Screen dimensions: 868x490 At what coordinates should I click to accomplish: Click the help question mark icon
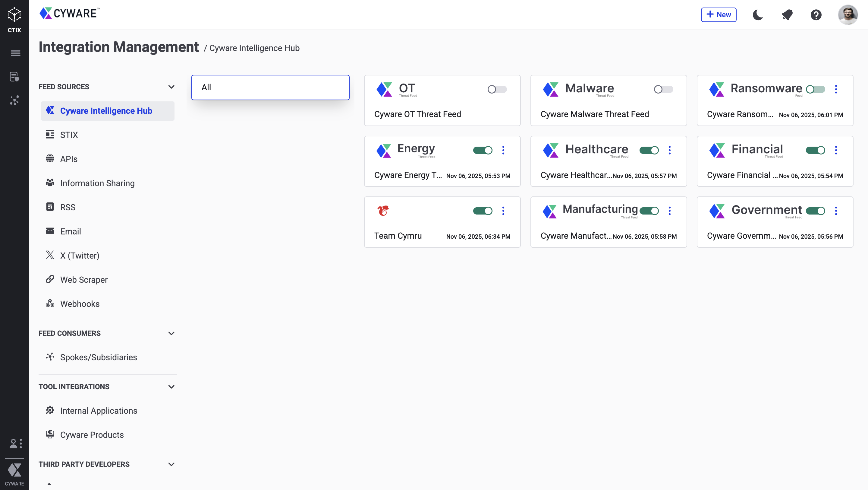tap(816, 15)
